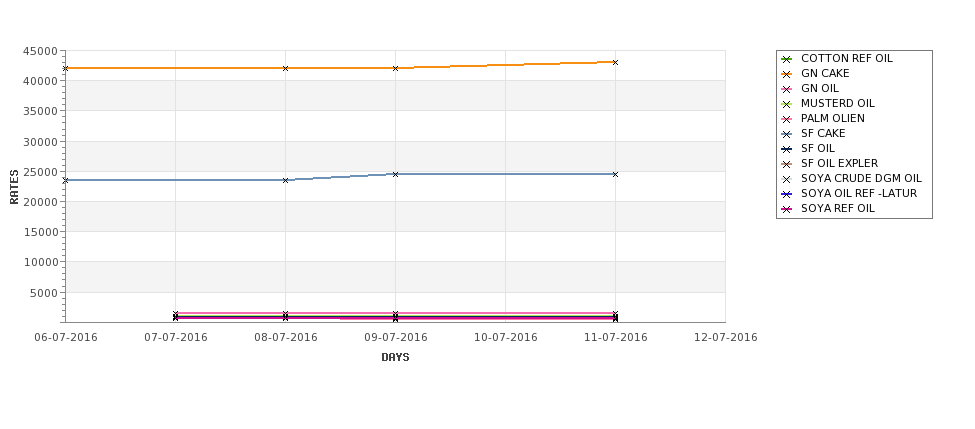The image size is (975, 429).
Task: Click the COTTON REF OIL legend marker
Action: point(787,59)
